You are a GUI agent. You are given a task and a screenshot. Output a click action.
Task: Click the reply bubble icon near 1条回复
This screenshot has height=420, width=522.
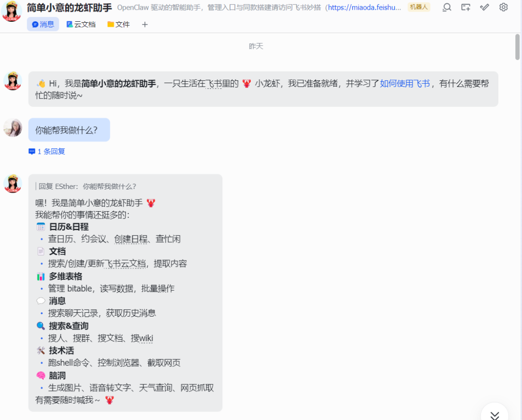(31, 151)
